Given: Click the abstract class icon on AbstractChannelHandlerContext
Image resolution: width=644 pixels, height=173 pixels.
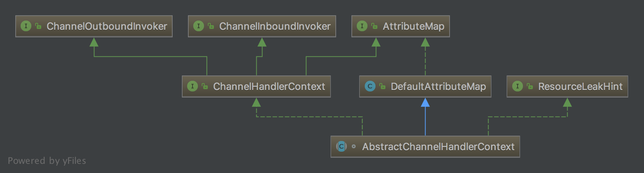Looking at the screenshot, I should [341, 146].
